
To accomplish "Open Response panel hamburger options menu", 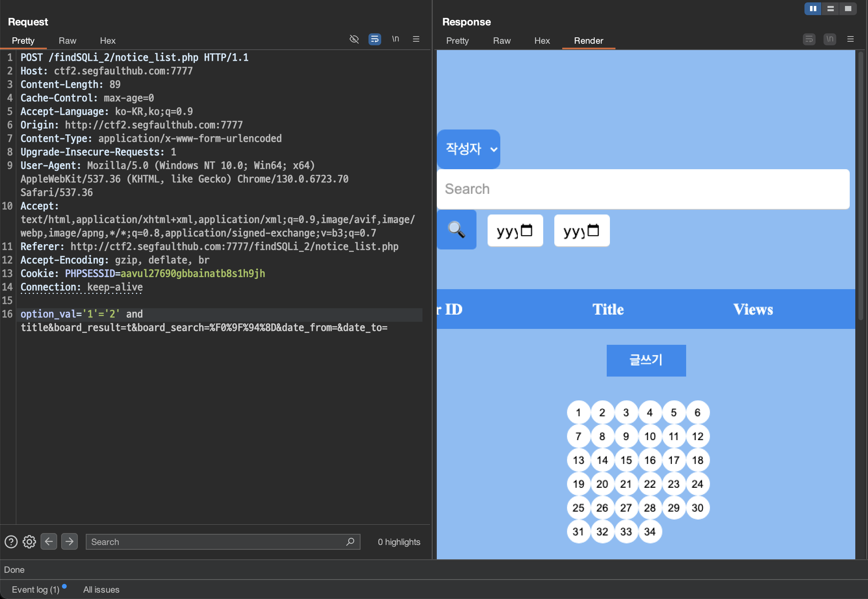I will pyautogui.click(x=850, y=39).
